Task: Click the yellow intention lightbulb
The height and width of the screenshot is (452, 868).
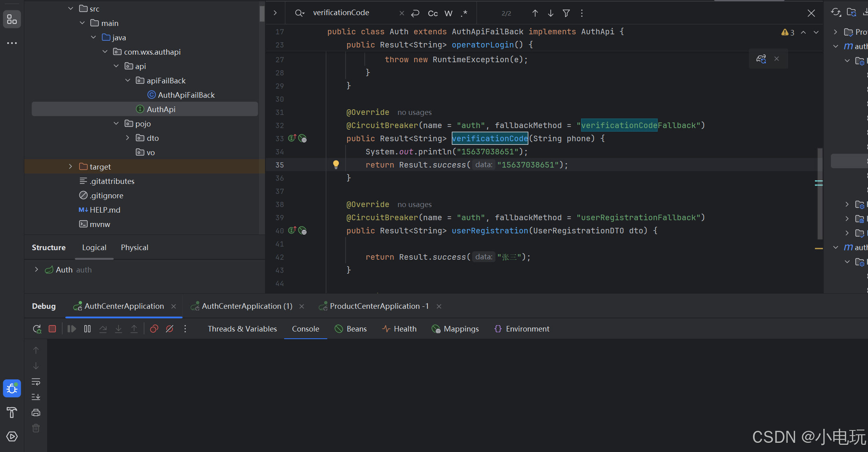Action: [x=336, y=164]
